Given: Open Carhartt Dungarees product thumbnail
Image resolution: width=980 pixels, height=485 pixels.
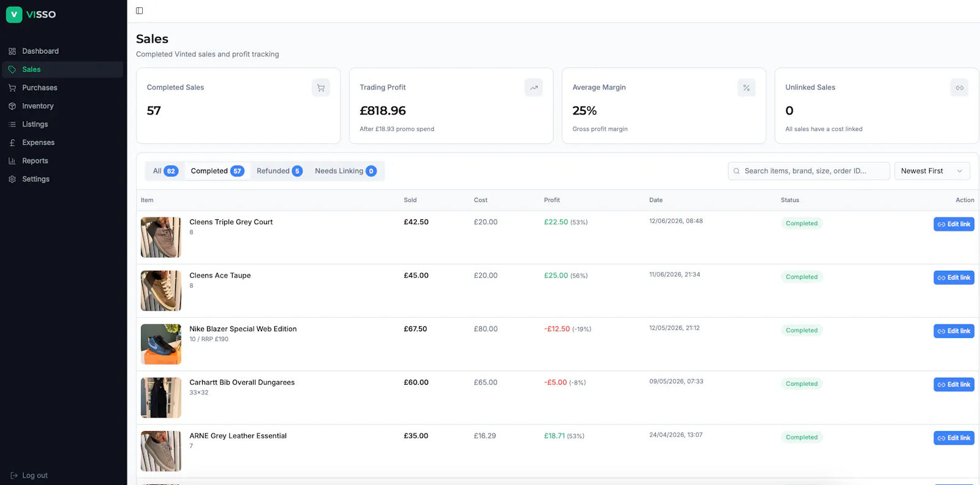Looking at the screenshot, I should tap(161, 397).
